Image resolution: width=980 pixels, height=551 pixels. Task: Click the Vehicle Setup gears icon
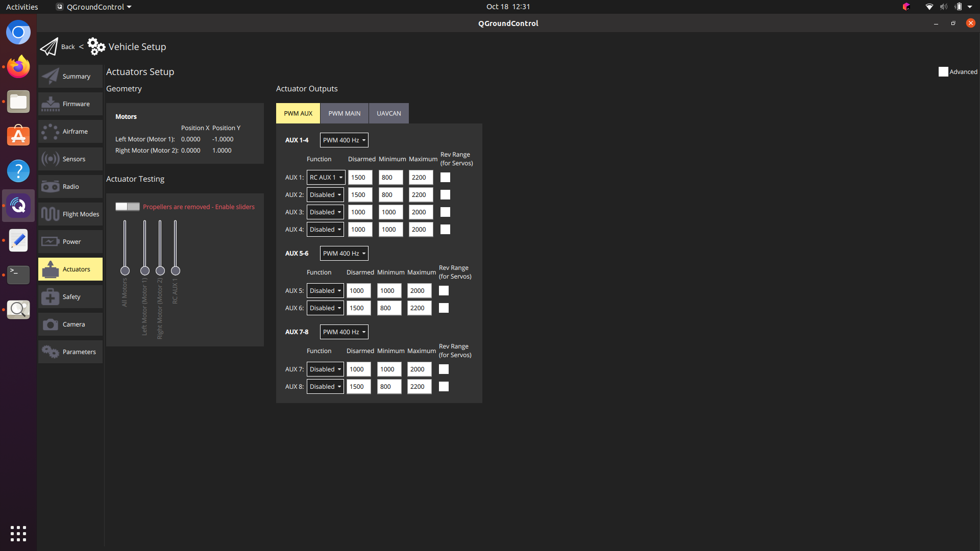tap(96, 46)
